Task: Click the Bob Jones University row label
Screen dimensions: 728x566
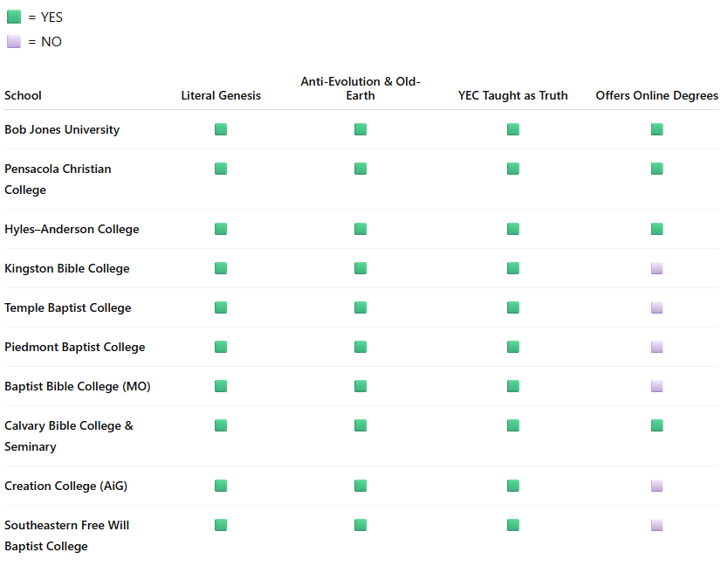Action: click(x=62, y=129)
